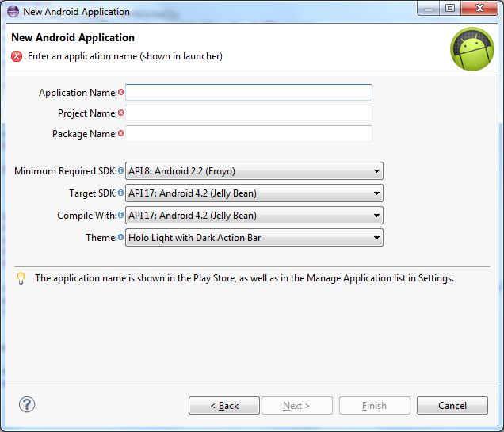Minimize the New Android Application window

[x=429, y=9]
